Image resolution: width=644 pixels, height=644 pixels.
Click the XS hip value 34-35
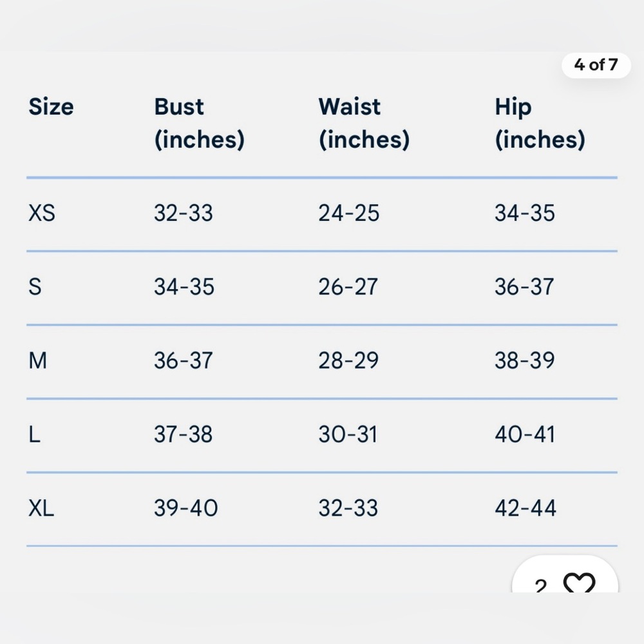[x=524, y=213]
